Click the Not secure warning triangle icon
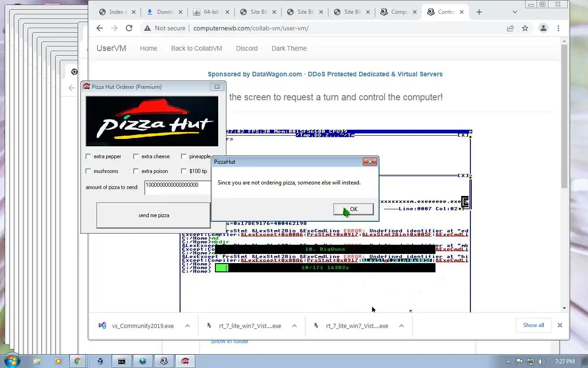Image resolution: width=588 pixels, height=368 pixels. (x=147, y=28)
